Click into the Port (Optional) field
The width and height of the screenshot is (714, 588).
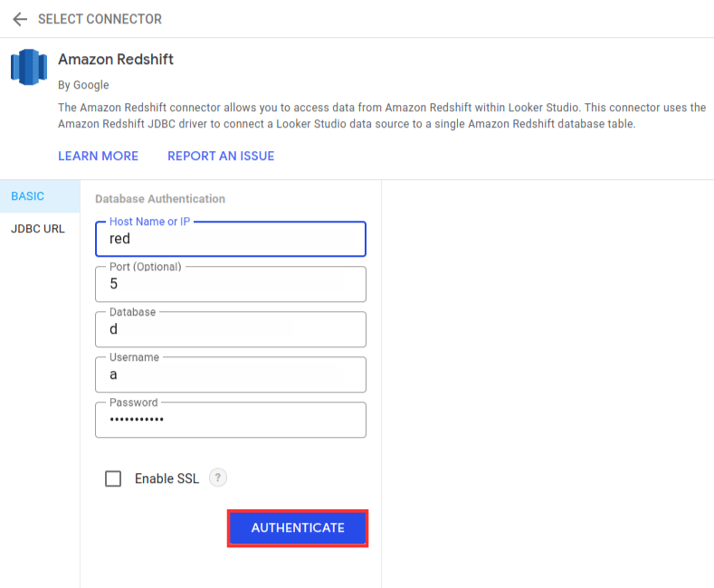coord(230,284)
